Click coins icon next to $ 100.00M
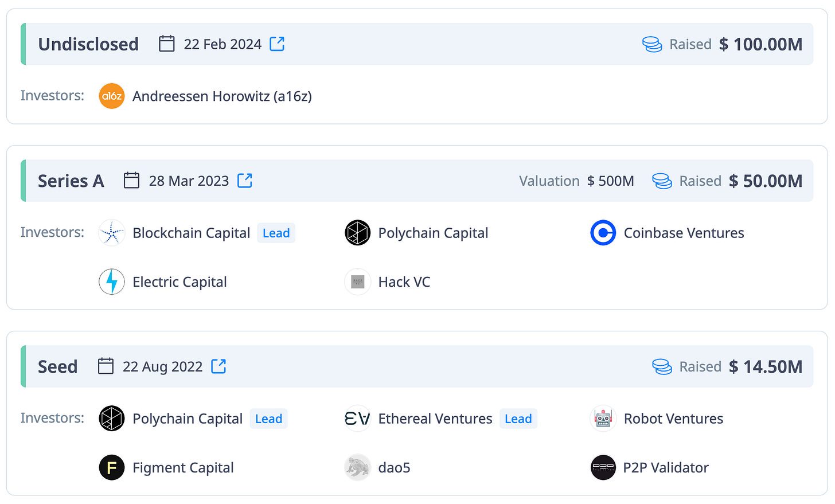Image resolution: width=835 pixels, height=504 pixels. pyautogui.click(x=652, y=44)
